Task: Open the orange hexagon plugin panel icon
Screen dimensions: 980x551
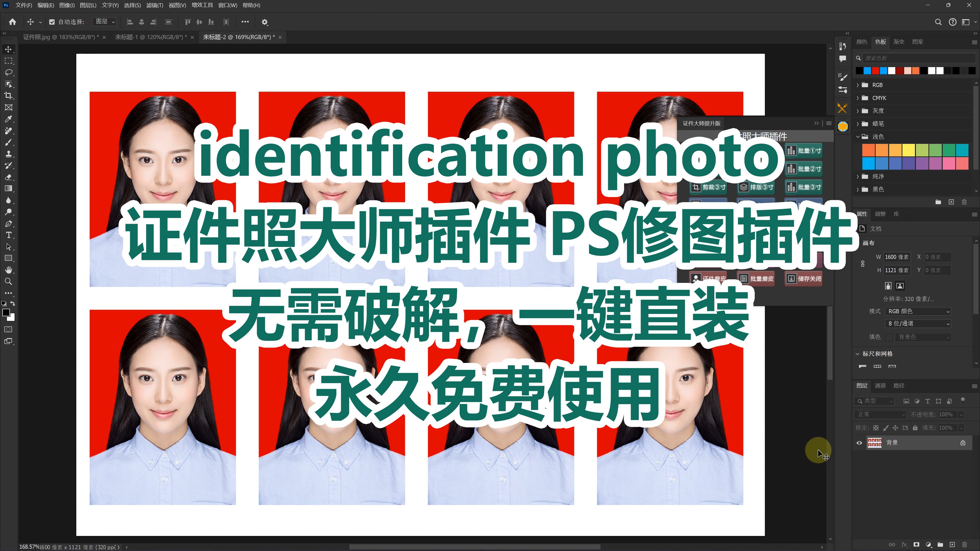Action: pos(843,127)
